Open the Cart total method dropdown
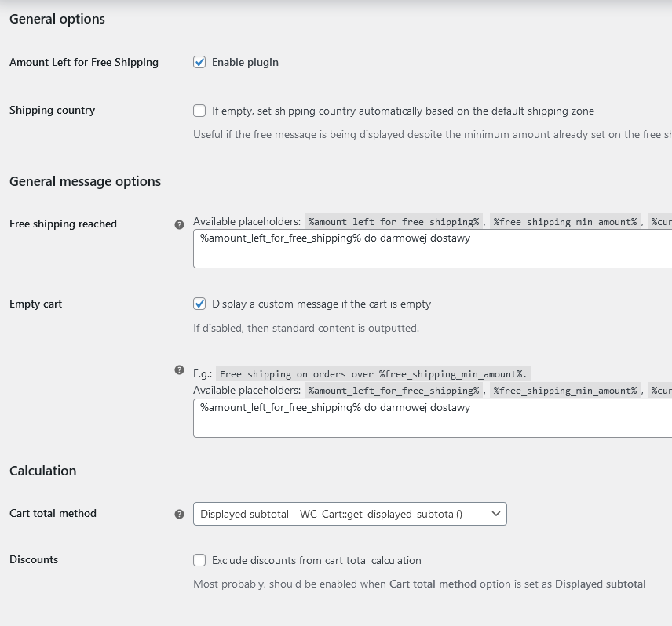This screenshot has width=672, height=626. [x=349, y=514]
